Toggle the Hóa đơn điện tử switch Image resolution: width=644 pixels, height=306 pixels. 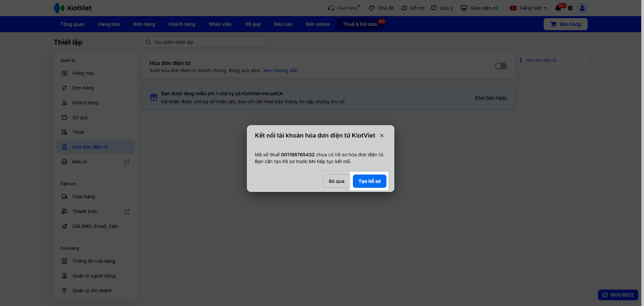[x=501, y=66]
